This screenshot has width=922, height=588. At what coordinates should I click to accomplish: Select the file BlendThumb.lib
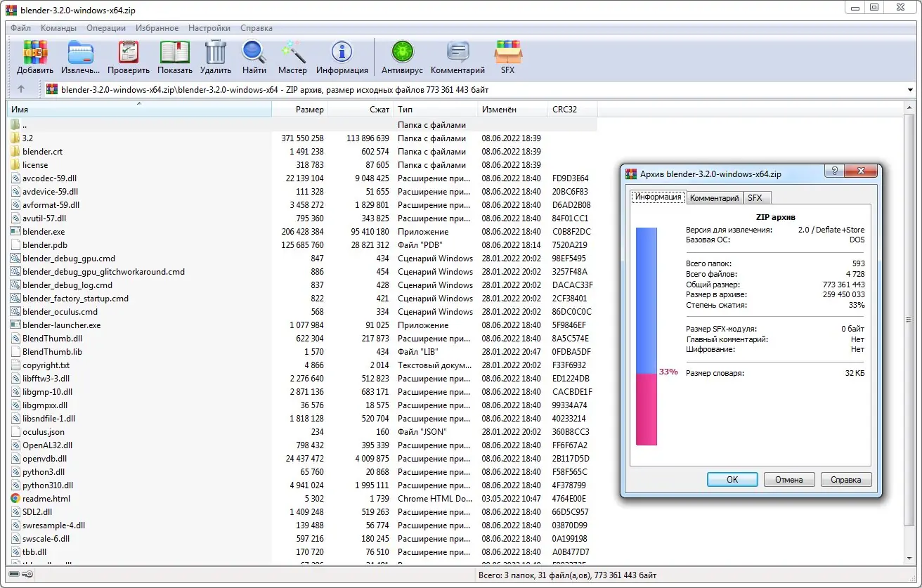click(52, 352)
